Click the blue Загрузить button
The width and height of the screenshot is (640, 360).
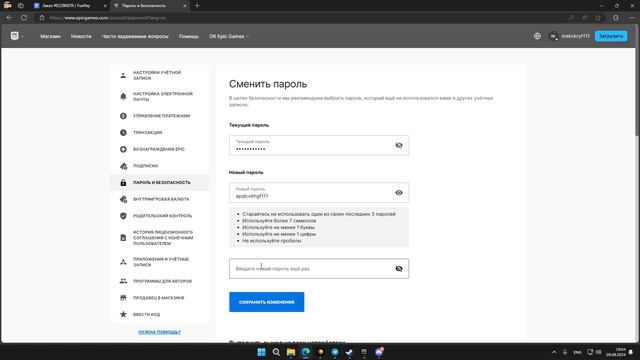611,36
